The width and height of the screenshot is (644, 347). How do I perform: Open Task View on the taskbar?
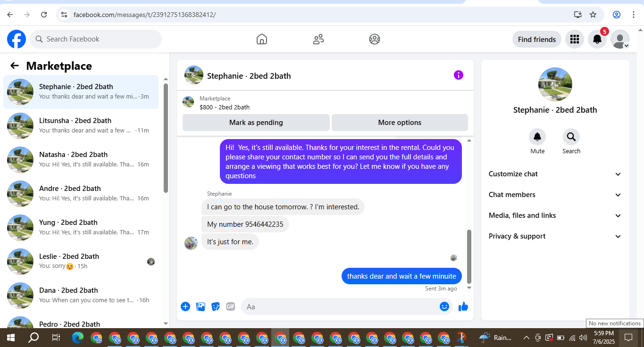pos(56,338)
